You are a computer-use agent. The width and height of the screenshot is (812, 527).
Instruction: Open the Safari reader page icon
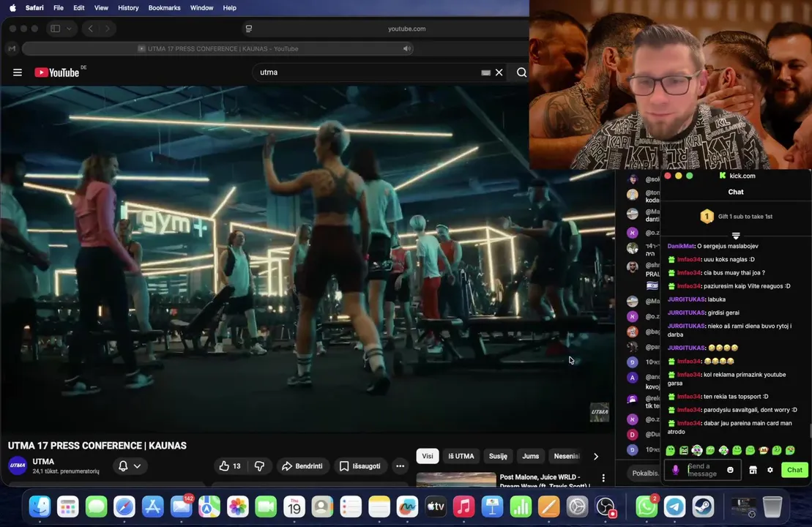coord(248,29)
